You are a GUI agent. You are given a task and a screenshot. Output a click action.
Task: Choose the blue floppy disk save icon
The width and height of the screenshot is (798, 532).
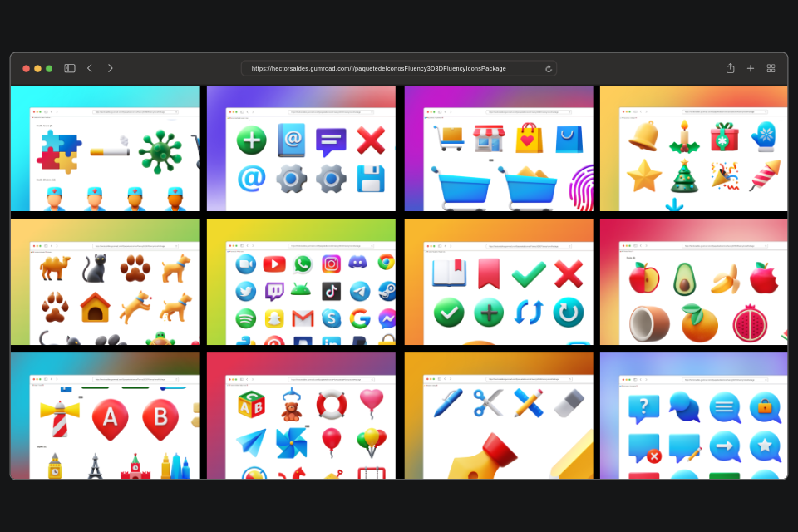[x=371, y=179]
